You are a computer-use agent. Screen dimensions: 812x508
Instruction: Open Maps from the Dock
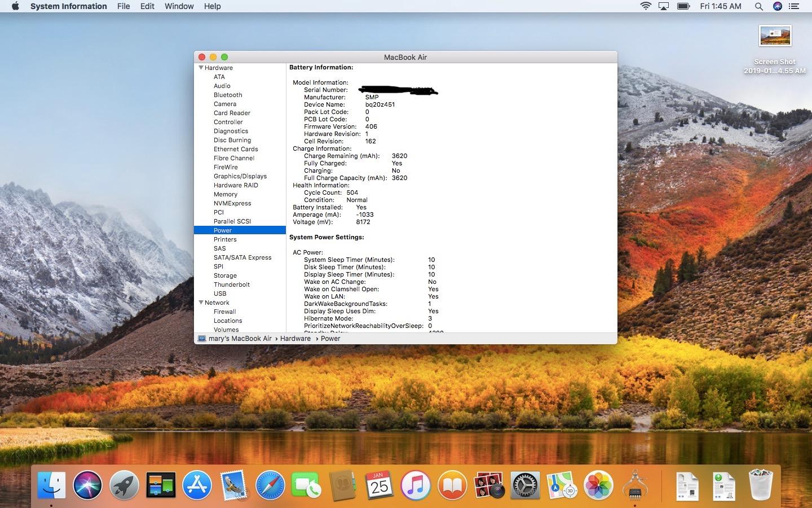562,485
